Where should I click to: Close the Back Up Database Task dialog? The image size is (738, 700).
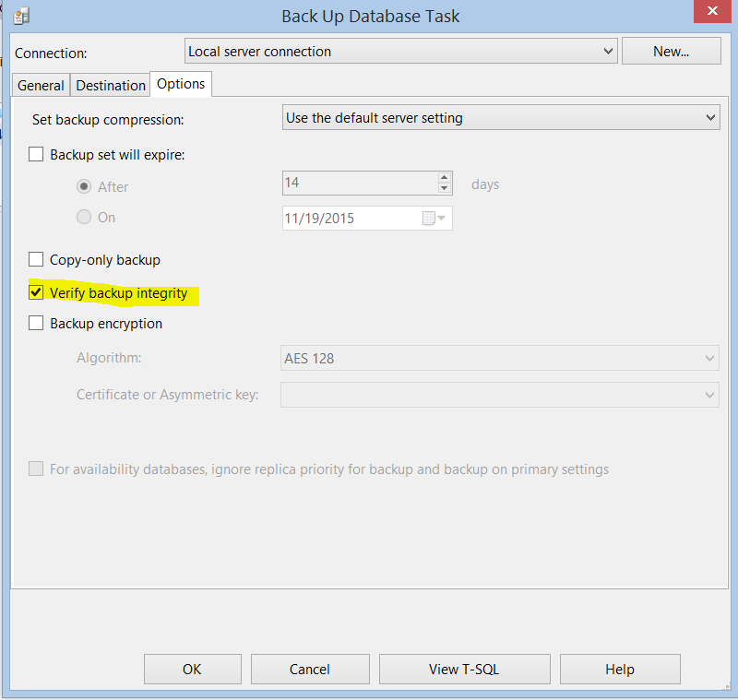pyautogui.click(x=711, y=14)
